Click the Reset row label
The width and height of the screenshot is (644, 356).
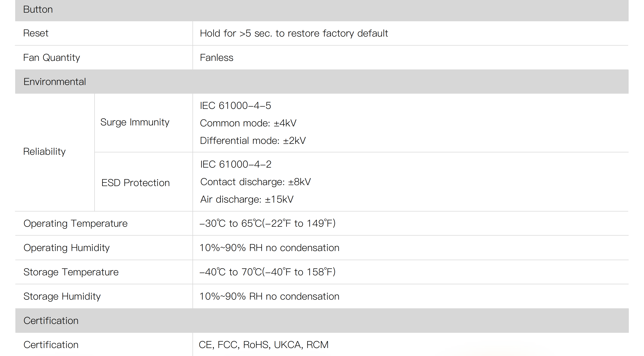coord(36,33)
